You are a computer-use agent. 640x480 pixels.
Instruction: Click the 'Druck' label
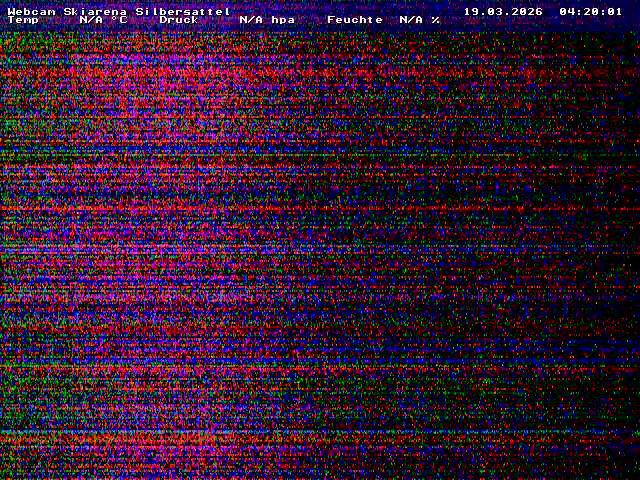click(179, 20)
